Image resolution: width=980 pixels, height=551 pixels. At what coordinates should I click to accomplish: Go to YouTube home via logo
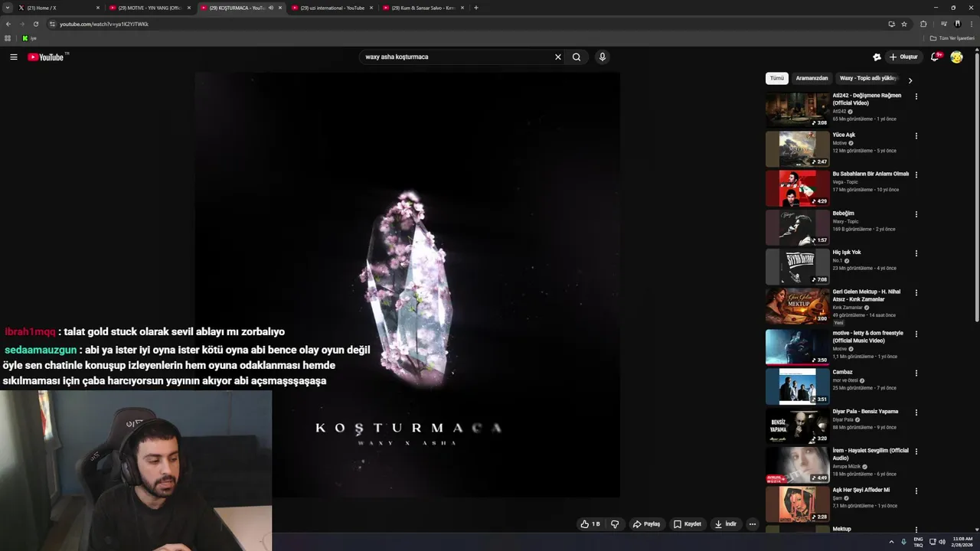coord(46,57)
